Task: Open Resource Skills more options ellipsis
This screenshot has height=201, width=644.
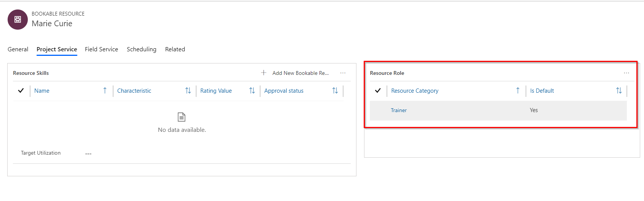Action: [343, 73]
